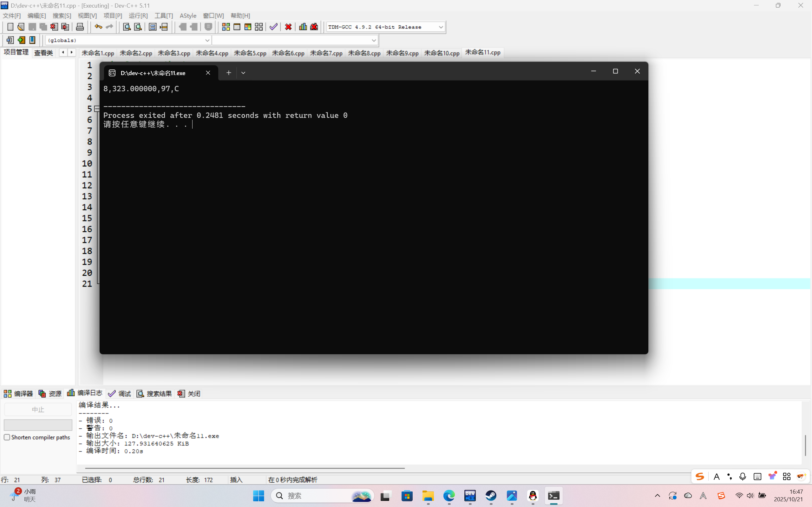Click the first Find magnifier icon
This screenshot has height=507, width=812.
point(127,27)
